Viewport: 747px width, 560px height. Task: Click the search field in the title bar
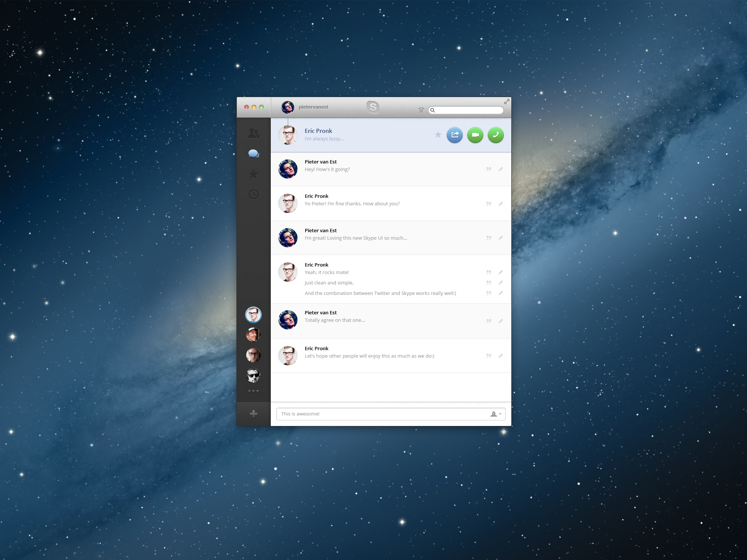(466, 110)
